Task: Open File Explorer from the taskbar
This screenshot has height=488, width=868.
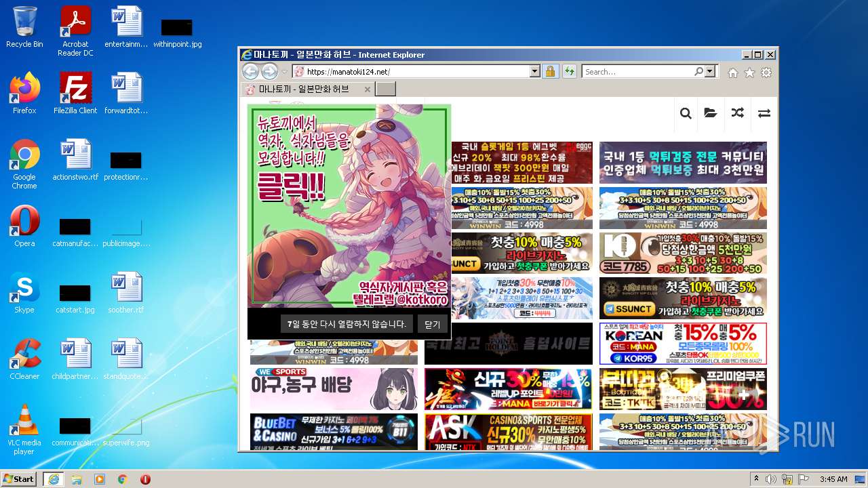Action: pyautogui.click(x=76, y=479)
